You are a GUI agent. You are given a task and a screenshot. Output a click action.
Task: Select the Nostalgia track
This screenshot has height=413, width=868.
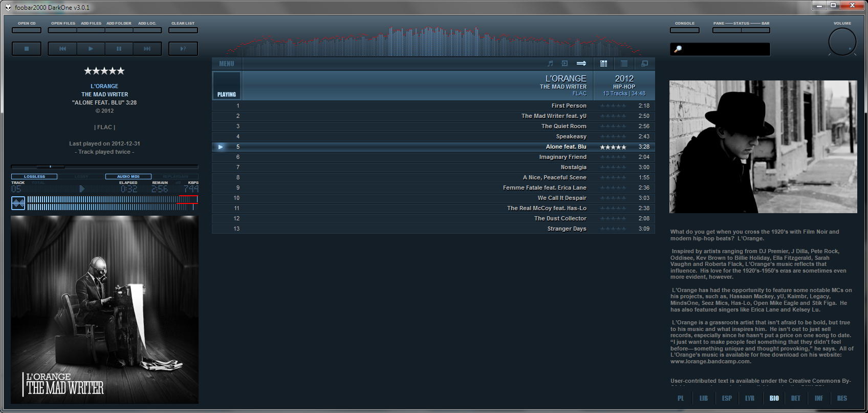pyautogui.click(x=433, y=167)
